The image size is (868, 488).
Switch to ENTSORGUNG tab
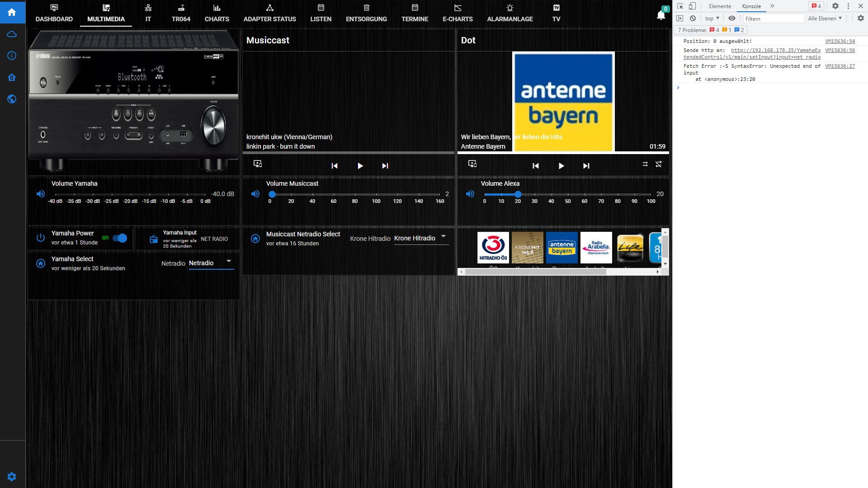point(367,14)
